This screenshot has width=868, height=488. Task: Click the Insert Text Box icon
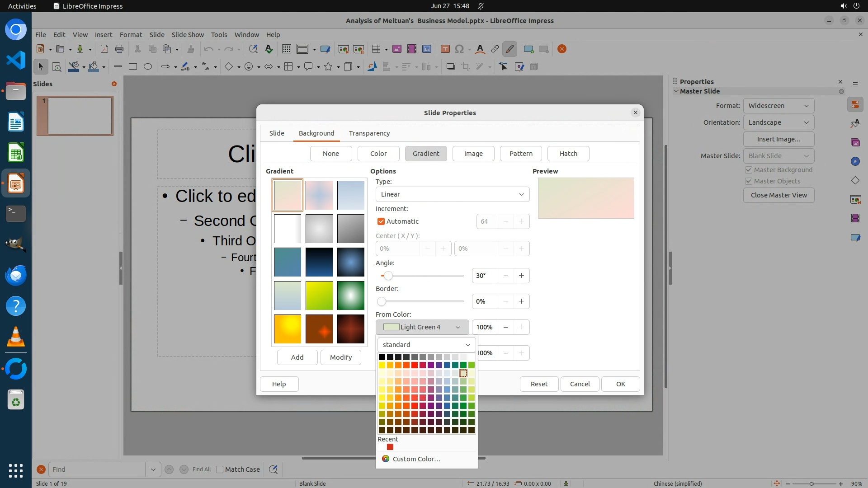[x=445, y=49]
